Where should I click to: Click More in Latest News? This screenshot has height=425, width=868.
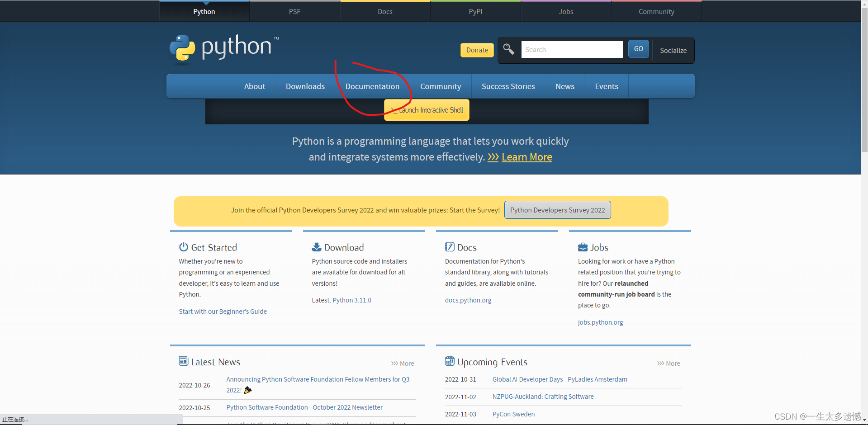[x=403, y=364]
